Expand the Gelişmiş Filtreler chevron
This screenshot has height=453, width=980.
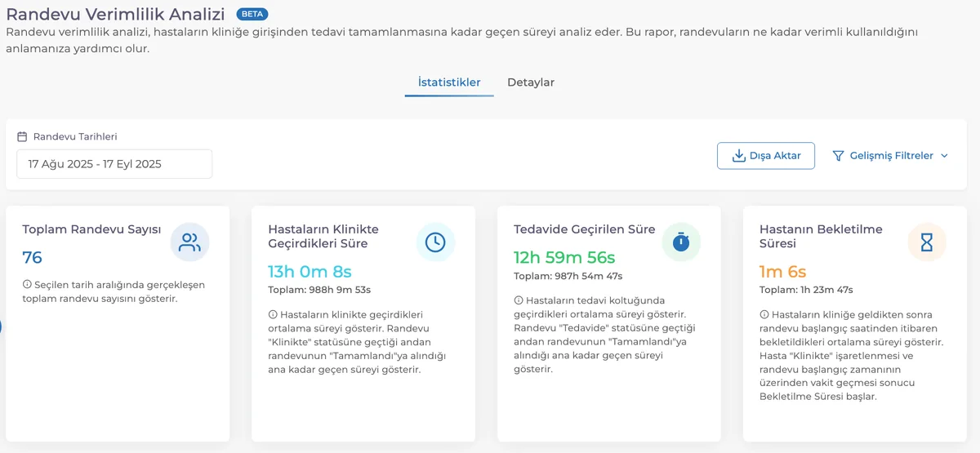tap(945, 156)
